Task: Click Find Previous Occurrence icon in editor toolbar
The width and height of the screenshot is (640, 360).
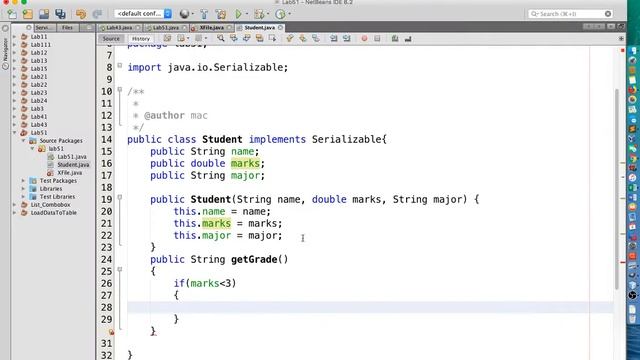Action: [233, 38]
